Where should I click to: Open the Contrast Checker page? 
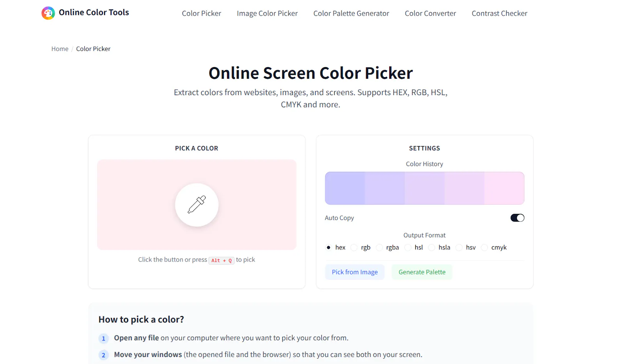click(499, 13)
